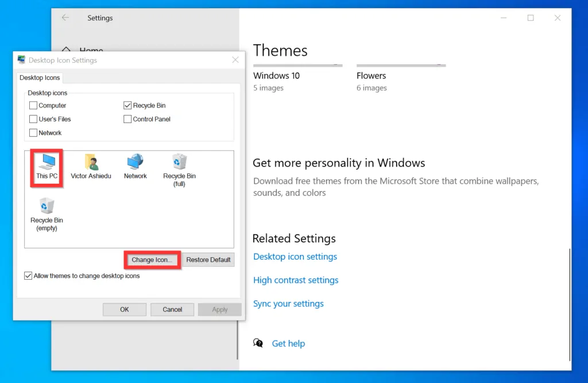Select the Network globe icon
This screenshot has height=383, width=588.
[x=136, y=162]
